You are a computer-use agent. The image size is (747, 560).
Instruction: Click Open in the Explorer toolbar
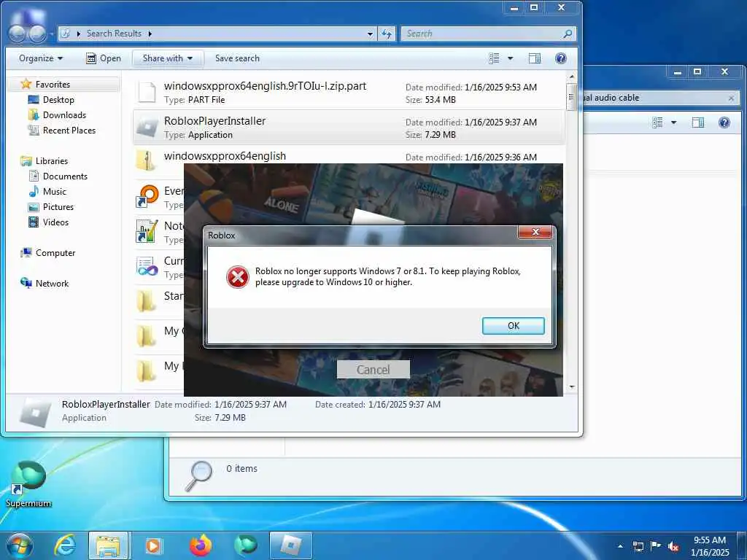pos(104,58)
